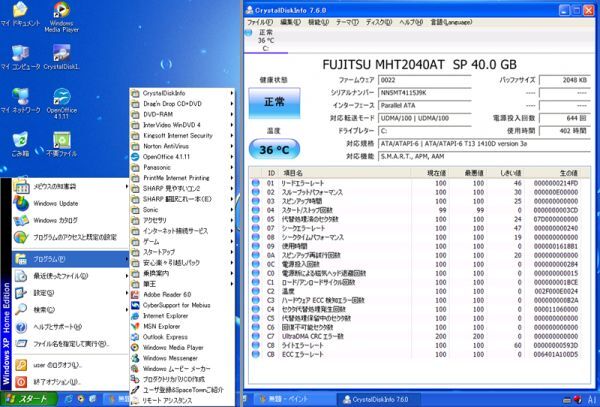600x407 pixels.
Task: Open リモート アシスタンス from programs list
Action: tap(182, 400)
